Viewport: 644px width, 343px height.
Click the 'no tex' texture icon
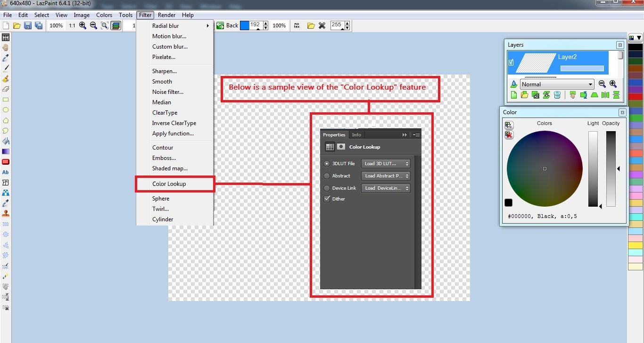(297, 25)
